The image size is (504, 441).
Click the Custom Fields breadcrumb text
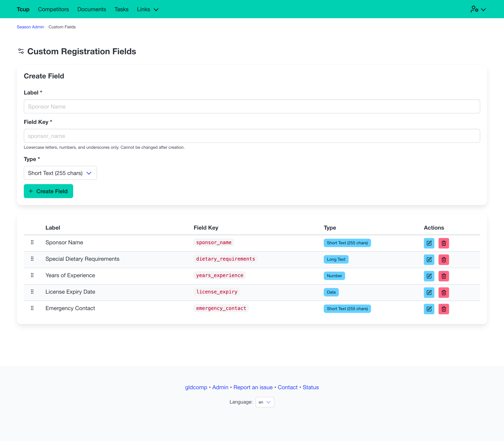[x=62, y=27]
